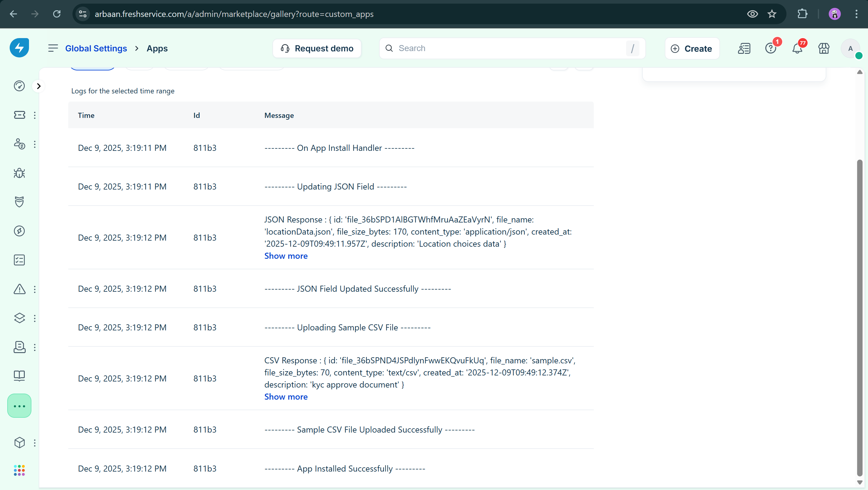Click the bug Problems sidebar icon

click(19, 173)
